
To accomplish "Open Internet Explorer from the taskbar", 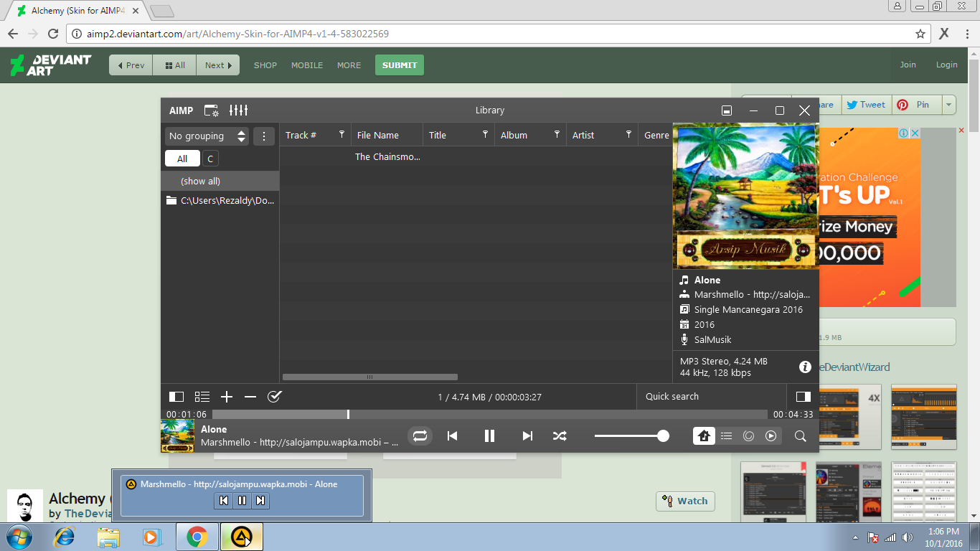I will [x=65, y=537].
